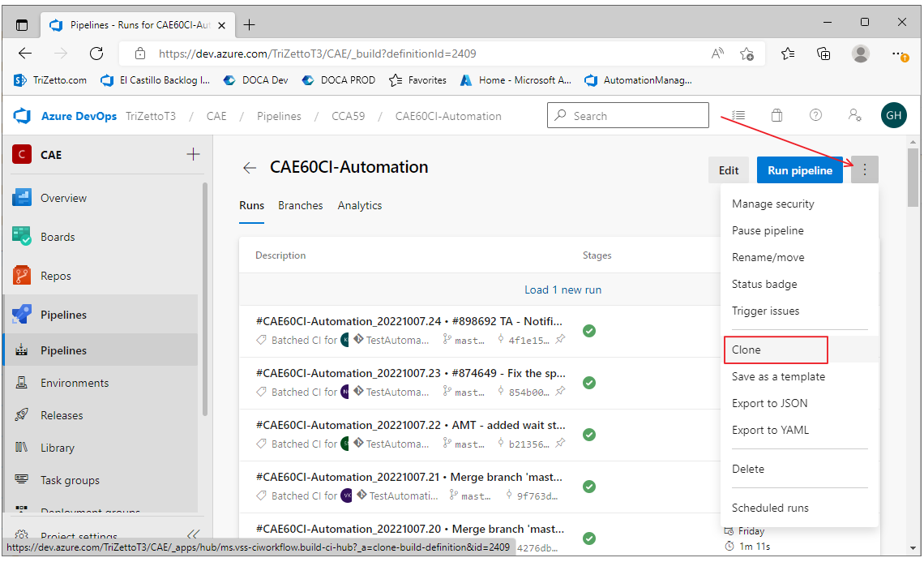Screen dimensions: 924x562
Task: Click the Search input field
Action: (x=627, y=116)
